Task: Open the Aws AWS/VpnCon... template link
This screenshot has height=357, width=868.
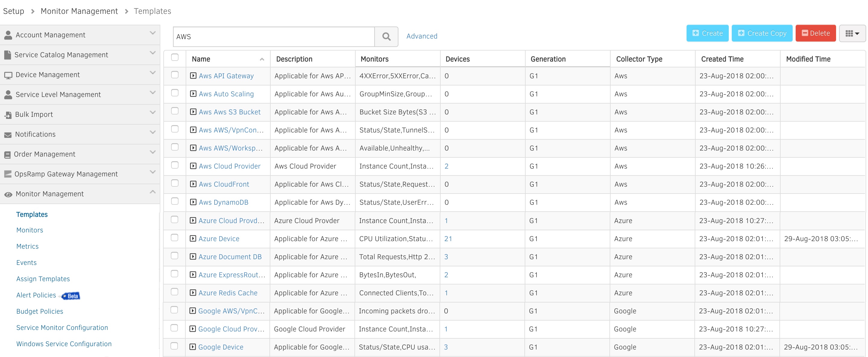Action: point(231,130)
